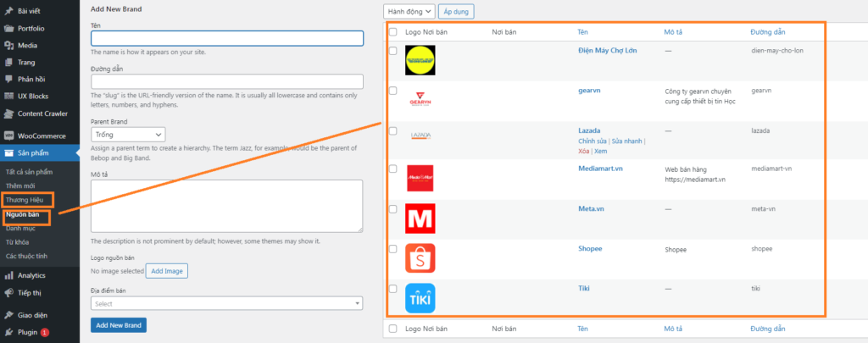Click the Add Image button
Viewport: 868px width, 343px height.
(x=167, y=271)
